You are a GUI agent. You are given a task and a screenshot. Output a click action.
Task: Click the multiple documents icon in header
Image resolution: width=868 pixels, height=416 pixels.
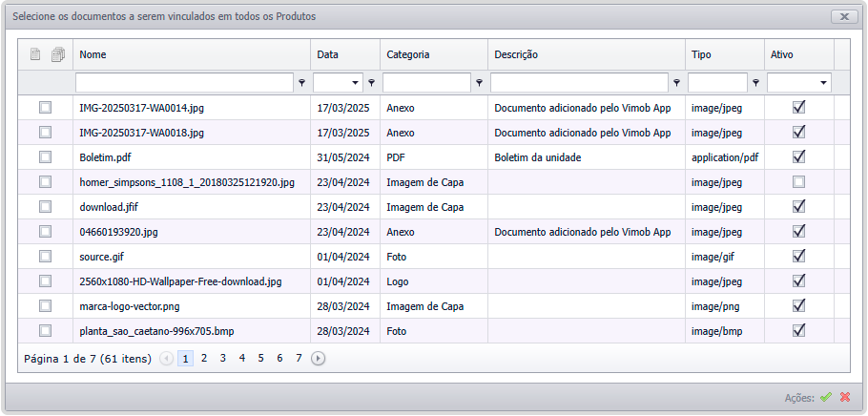click(x=58, y=54)
